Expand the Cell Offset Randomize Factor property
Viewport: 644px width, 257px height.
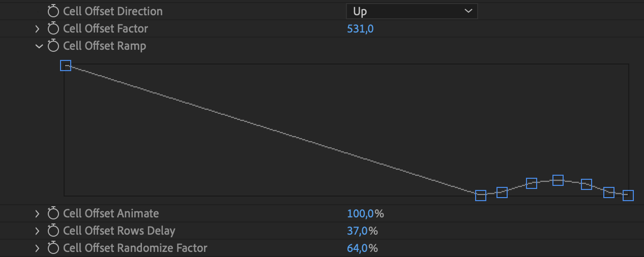point(37,248)
